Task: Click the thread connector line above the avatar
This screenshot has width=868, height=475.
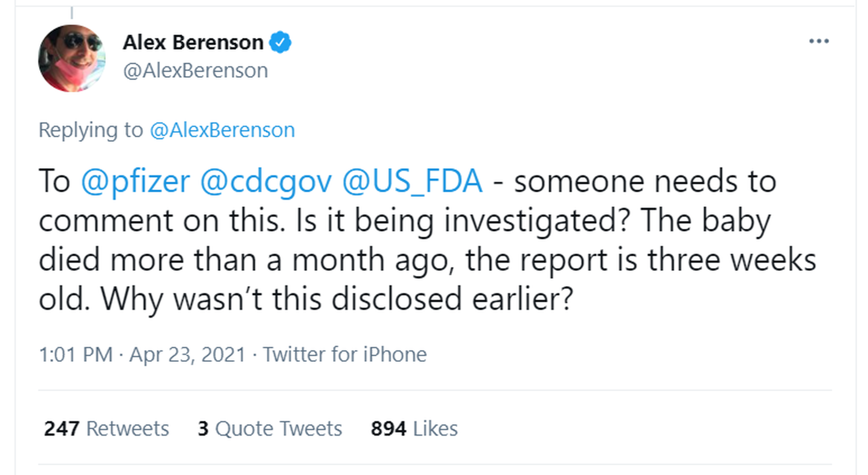Action: pyautogui.click(x=72, y=13)
